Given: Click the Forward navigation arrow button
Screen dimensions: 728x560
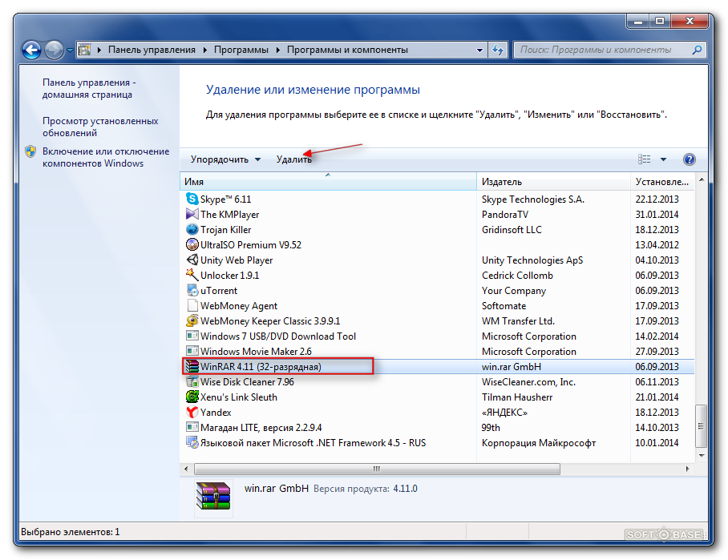Looking at the screenshot, I should (x=54, y=50).
